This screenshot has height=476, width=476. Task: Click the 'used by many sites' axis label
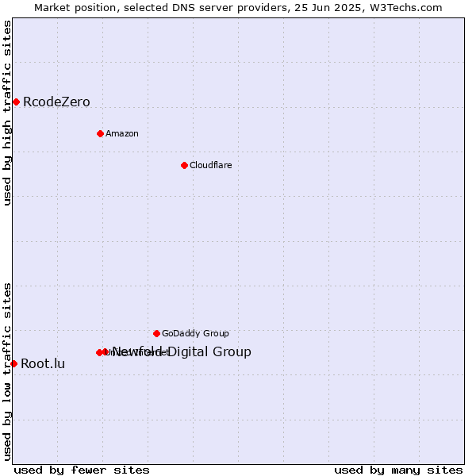(x=398, y=470)
